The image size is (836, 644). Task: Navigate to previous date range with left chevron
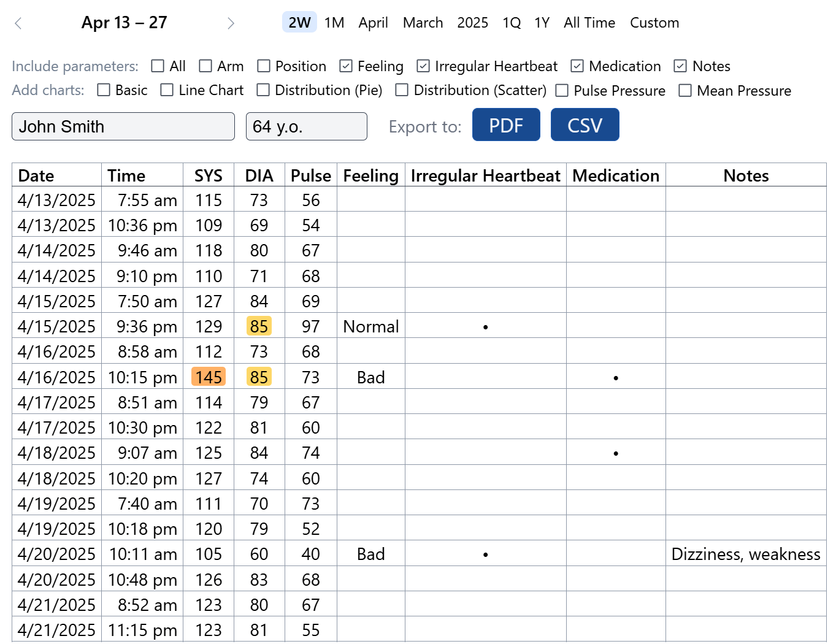(x=18, y=23)
